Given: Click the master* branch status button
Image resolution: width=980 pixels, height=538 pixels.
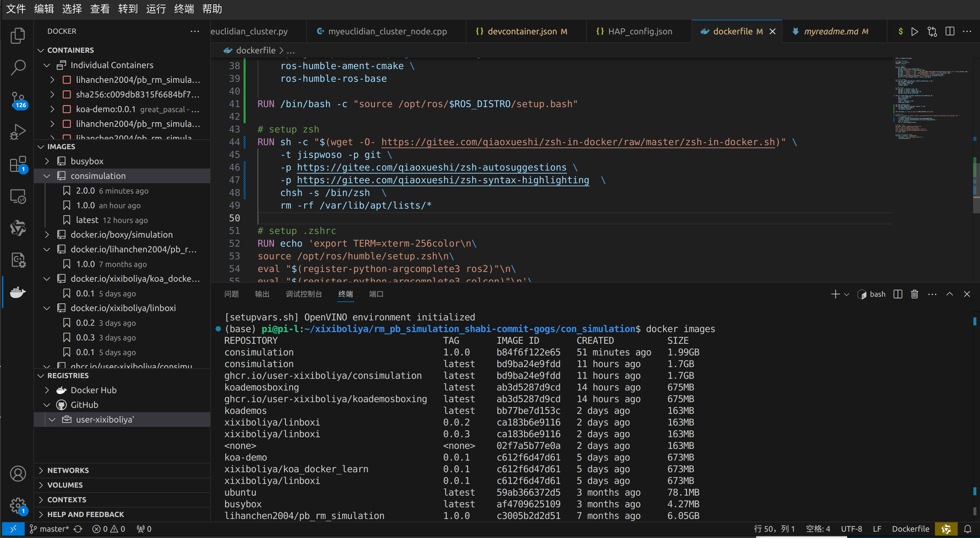Looking at the screenshot, I should point(49,529).
